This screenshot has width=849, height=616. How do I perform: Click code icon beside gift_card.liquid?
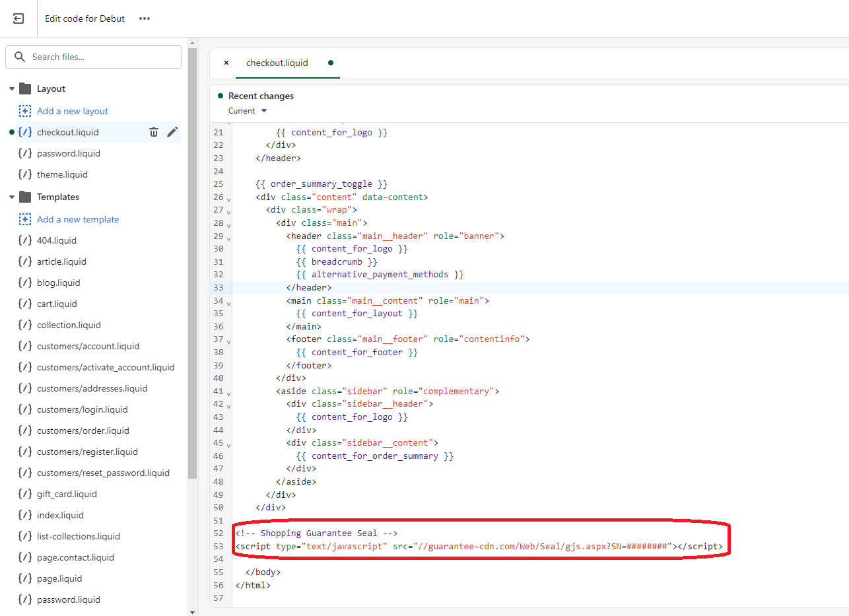(x=25, y=494)
